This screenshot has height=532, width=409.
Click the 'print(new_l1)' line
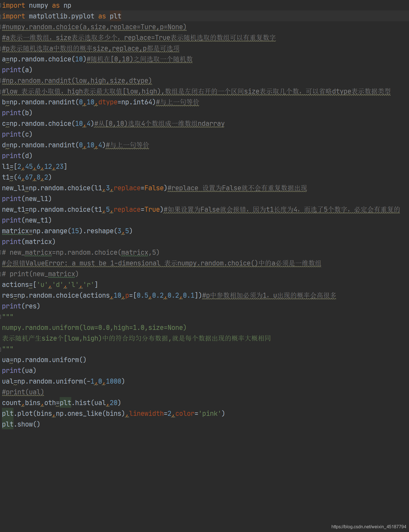[x=27, y=199]
